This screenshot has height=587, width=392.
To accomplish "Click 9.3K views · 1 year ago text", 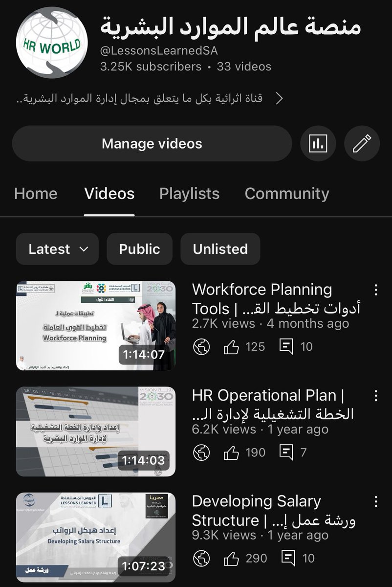I will tap(260, 535).
